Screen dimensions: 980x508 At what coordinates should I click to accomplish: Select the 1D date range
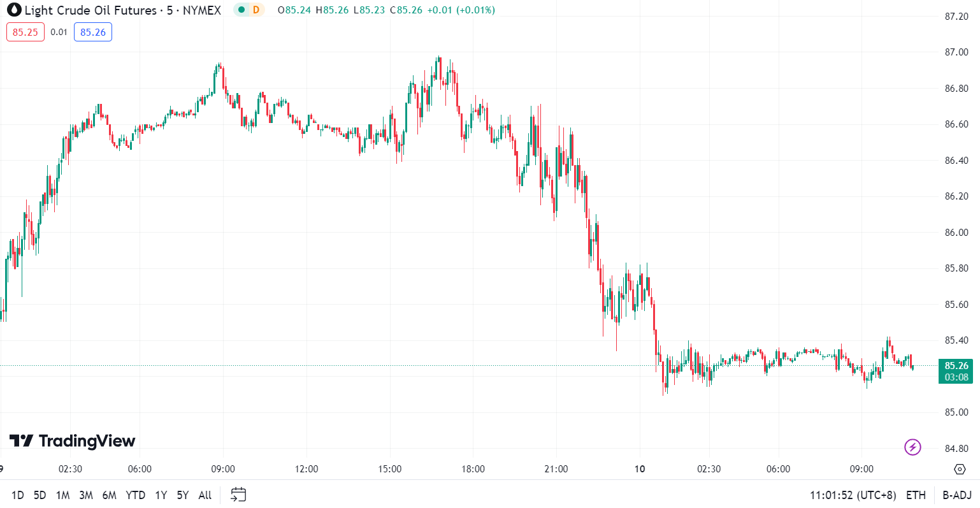[x=18, y=495]
